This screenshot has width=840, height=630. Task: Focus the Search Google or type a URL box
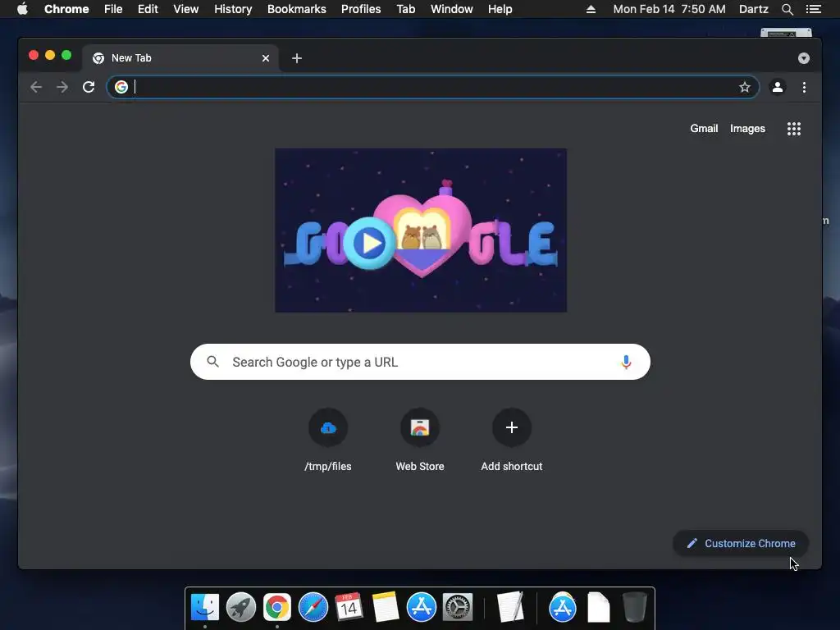(420, 362)
